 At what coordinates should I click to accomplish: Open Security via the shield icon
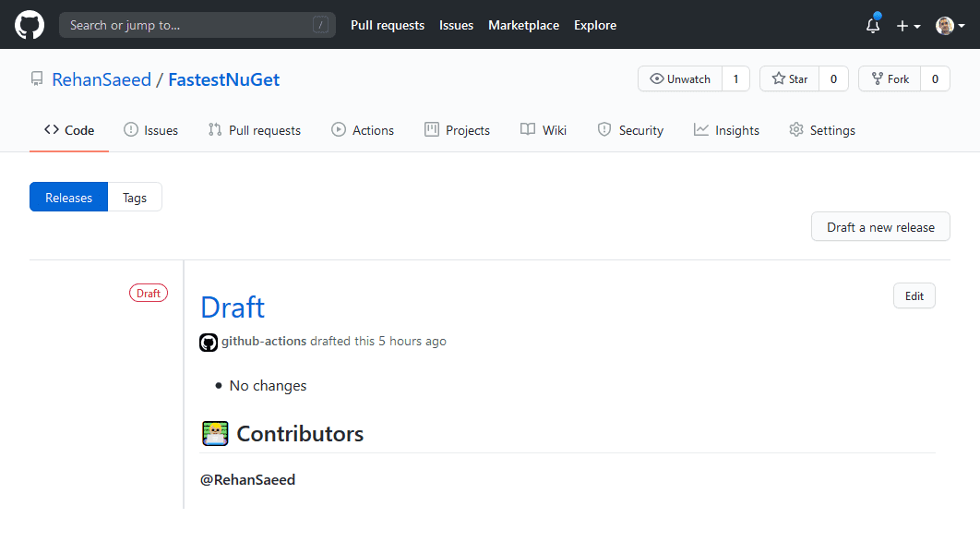(x=604, y=129)
